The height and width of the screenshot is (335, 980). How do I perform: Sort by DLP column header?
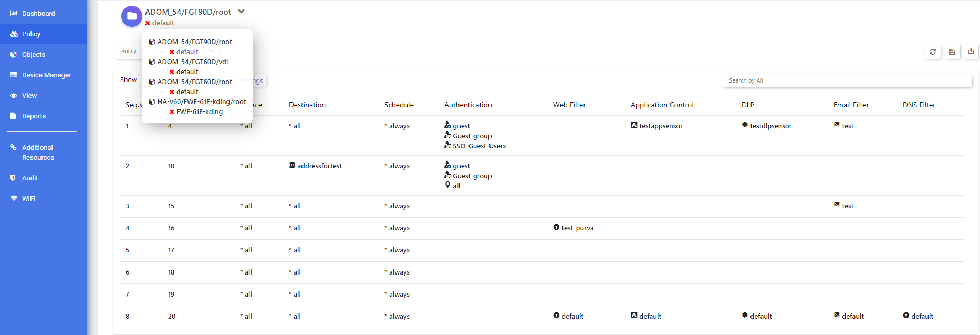[748, 105]
